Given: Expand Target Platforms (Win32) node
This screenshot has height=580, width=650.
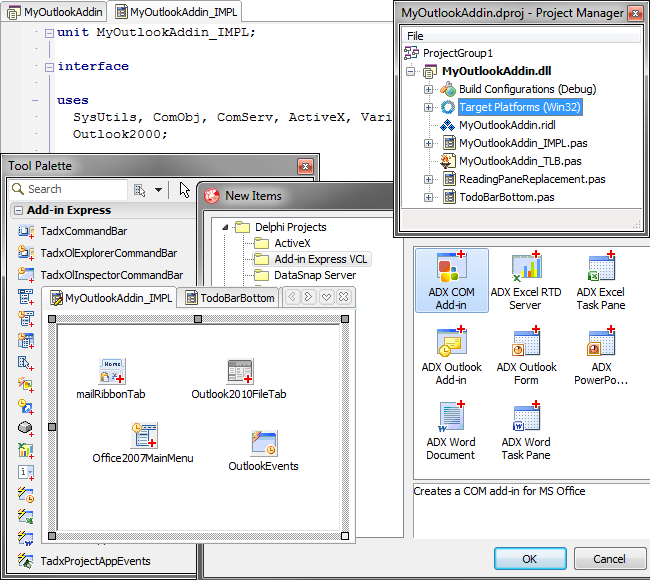Looking at the screenshot, I should [x=428, y=107].
